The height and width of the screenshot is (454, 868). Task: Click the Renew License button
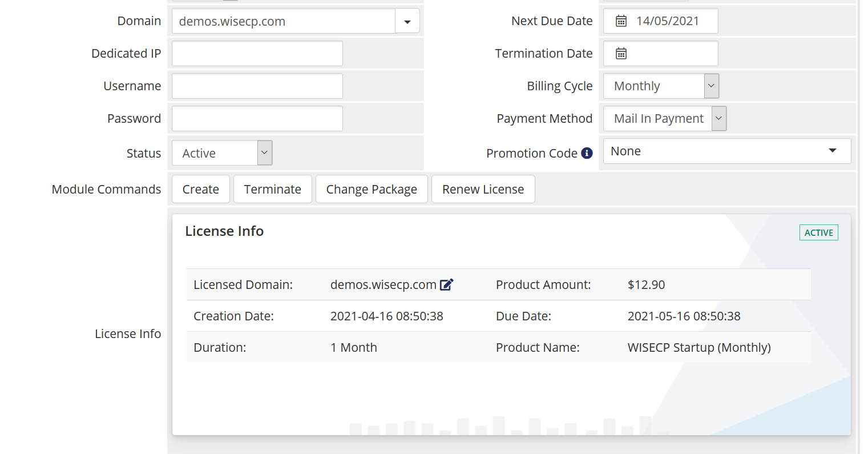[x=483, y=189]
